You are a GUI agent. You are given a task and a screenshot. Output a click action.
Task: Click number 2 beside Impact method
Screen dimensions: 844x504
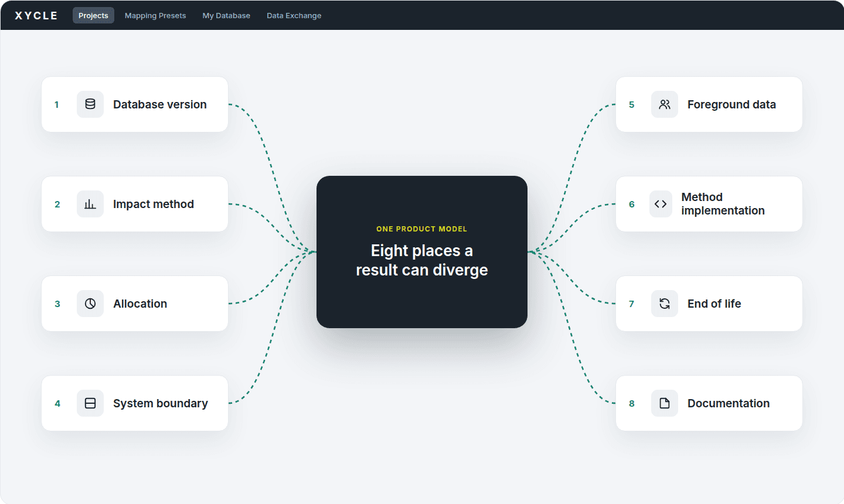(x=57, y=204)
